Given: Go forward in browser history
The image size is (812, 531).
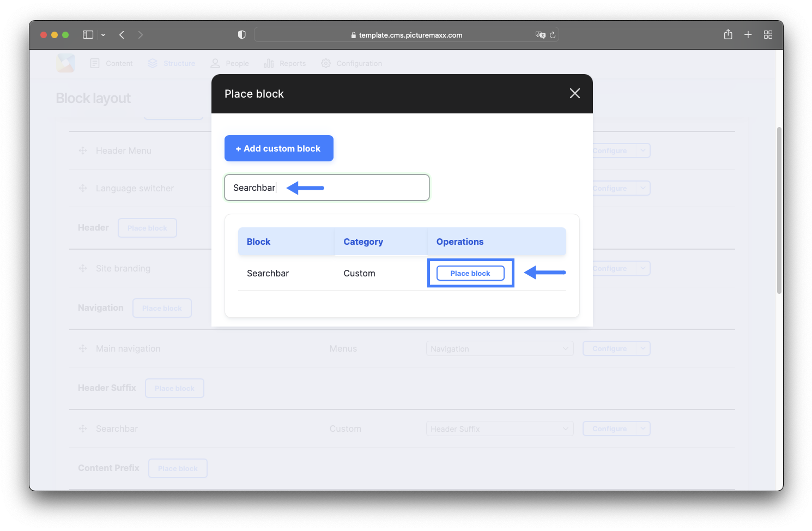Looking at the screenshot, I should (141, 35).
